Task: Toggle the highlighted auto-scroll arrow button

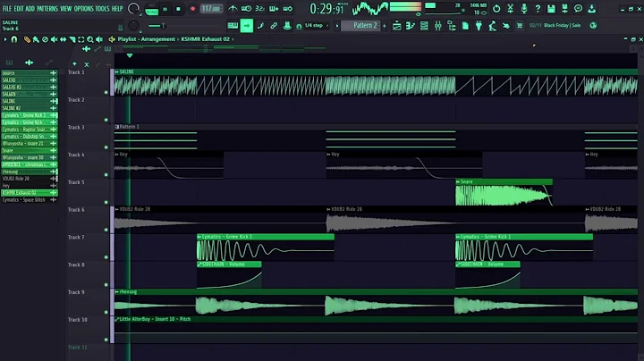Action: 247,25
